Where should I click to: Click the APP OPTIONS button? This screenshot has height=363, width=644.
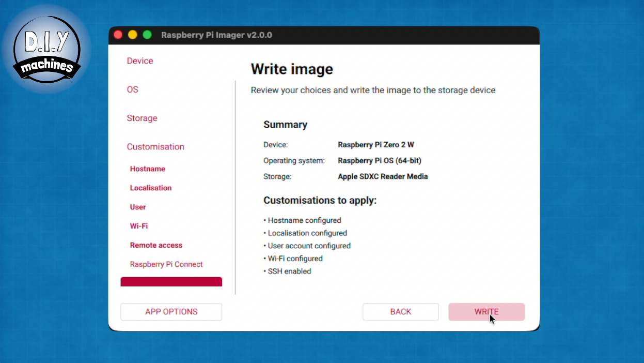point(171,312)
